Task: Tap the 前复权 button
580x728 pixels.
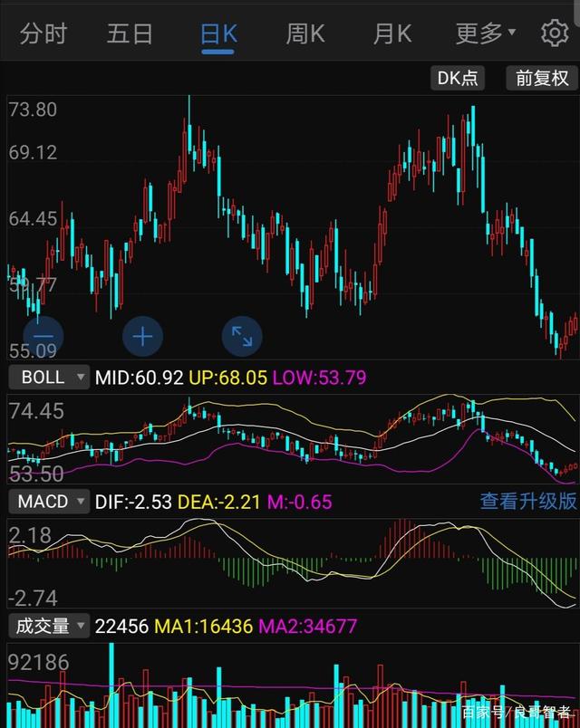Action: coord(542,78)
